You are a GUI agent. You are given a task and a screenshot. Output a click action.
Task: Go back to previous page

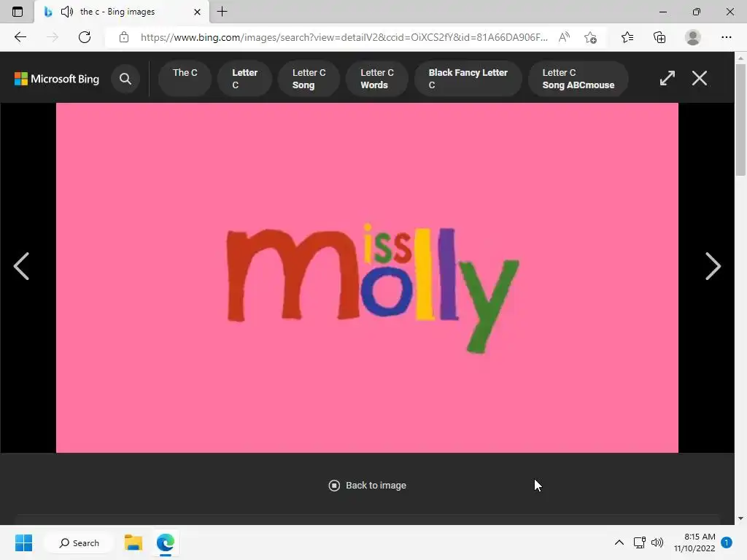pos(20,37)
